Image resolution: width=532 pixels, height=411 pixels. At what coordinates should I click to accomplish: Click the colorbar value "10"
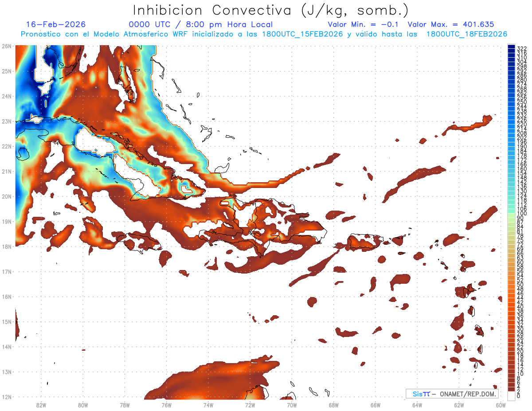click(x=520, y=374)
